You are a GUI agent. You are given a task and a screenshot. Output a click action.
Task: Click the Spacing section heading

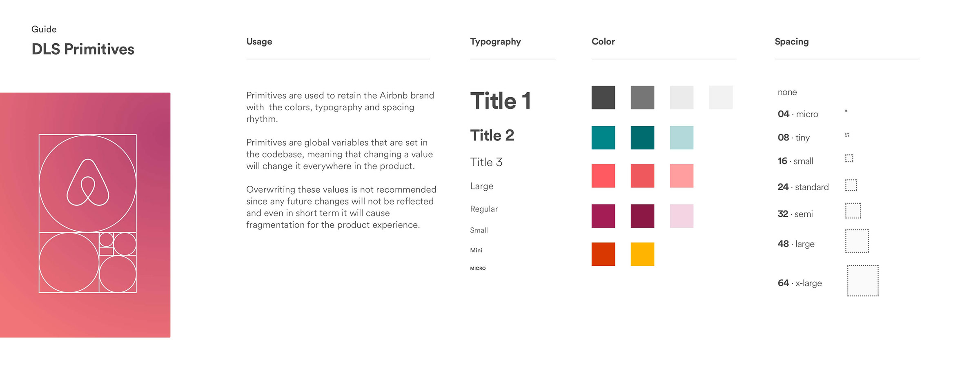(x=791, y=42)
